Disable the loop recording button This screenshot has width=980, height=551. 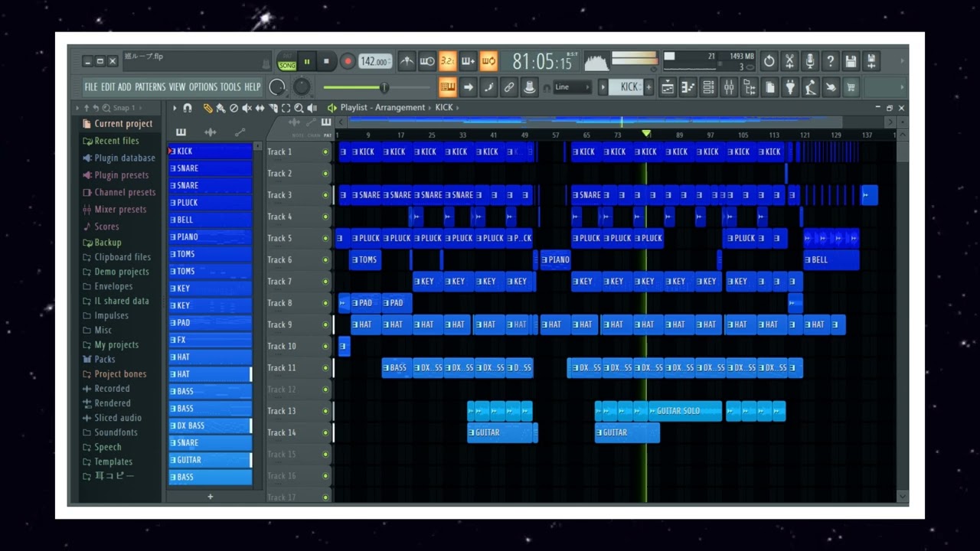pyautogui.click(x=488, y=61)
